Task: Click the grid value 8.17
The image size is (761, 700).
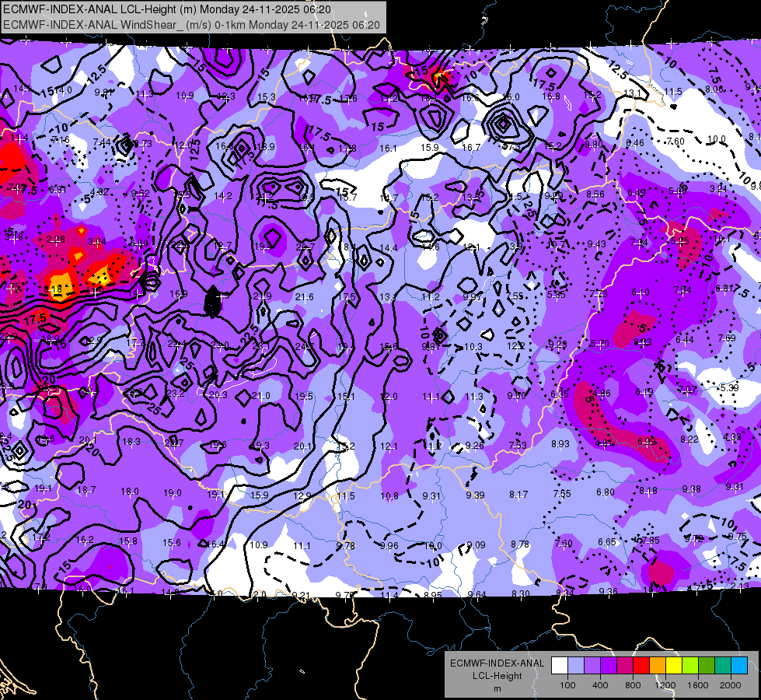Action: (x=518, y=495)
